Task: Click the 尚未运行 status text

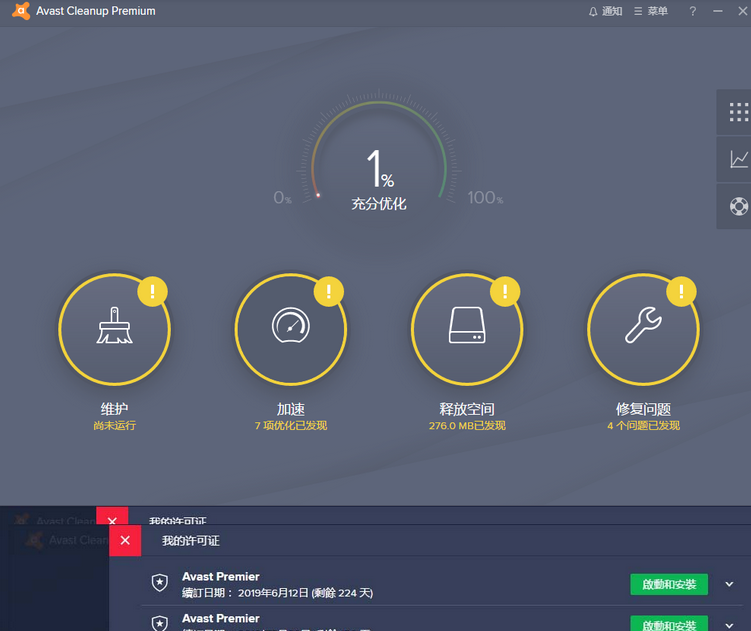Action: (114, 425)
